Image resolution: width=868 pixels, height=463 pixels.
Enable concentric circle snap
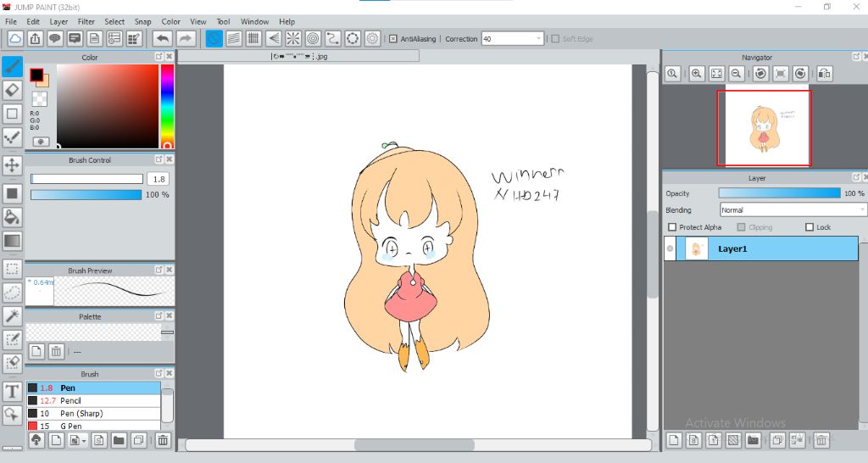pos(314,39)
